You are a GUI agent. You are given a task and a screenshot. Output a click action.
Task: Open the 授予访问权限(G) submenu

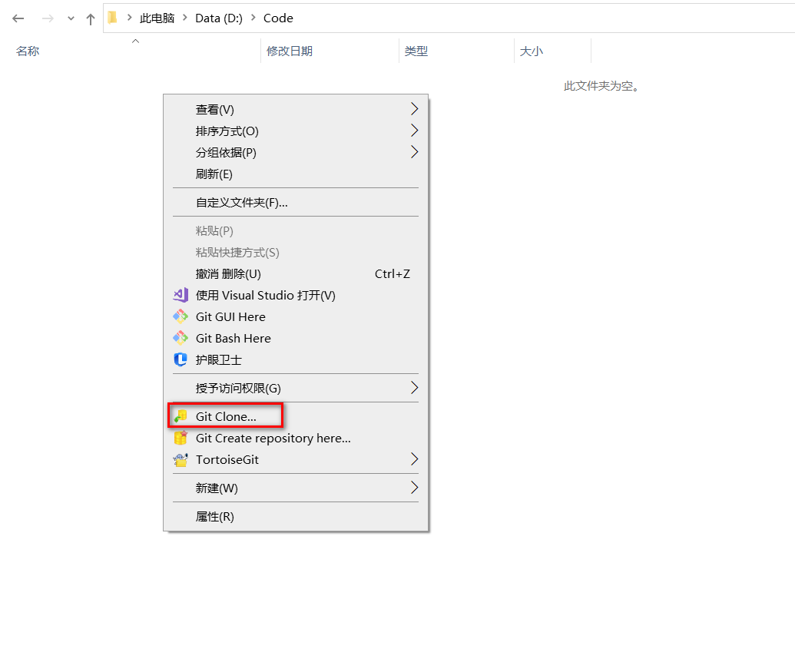click(x=296, y=388)
